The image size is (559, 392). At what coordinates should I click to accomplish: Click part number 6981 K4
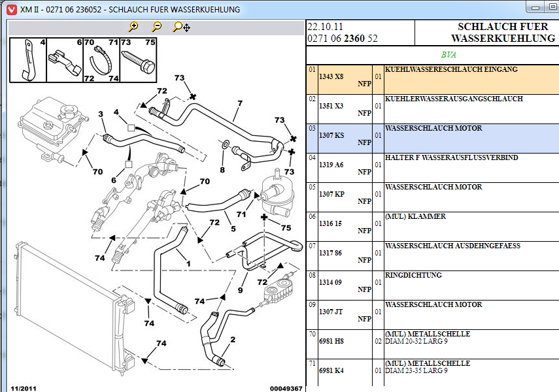pos(331,370)
